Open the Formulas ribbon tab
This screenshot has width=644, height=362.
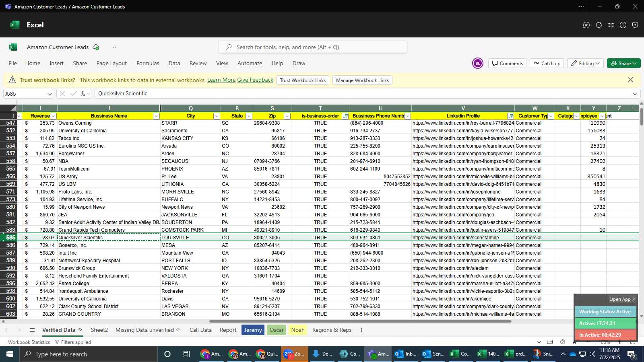click(148, 63)
